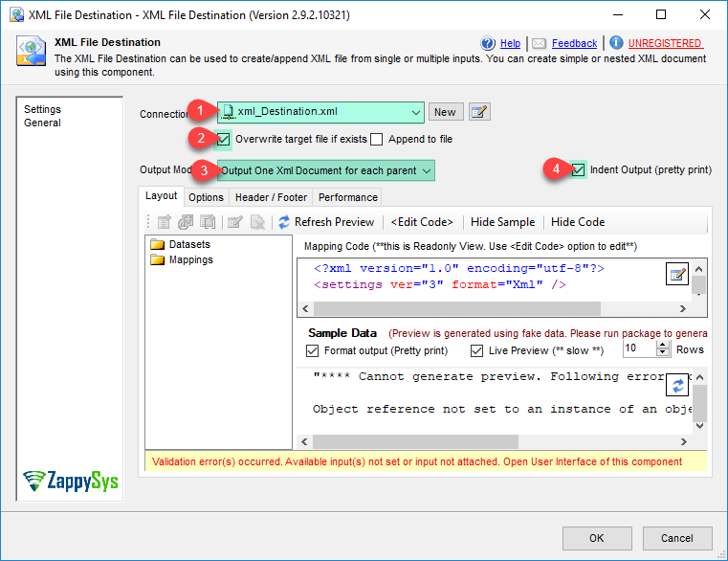
Task: Click the Datasets folder icon
Action: coord(158,245)
